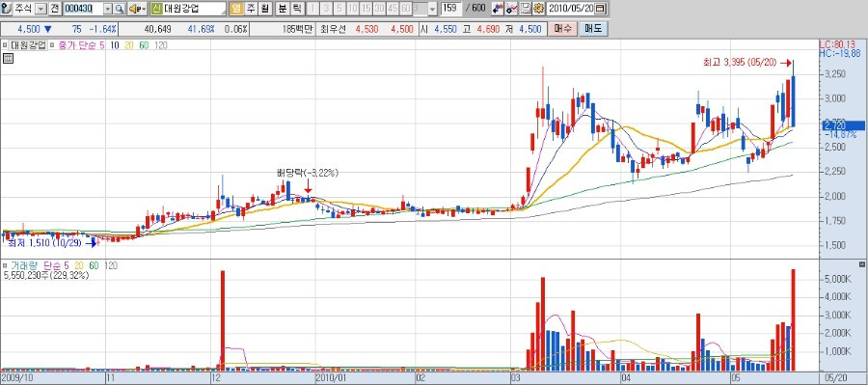Open the speaker alert icon menu
The image size is (868, 385).
point(137,9)
